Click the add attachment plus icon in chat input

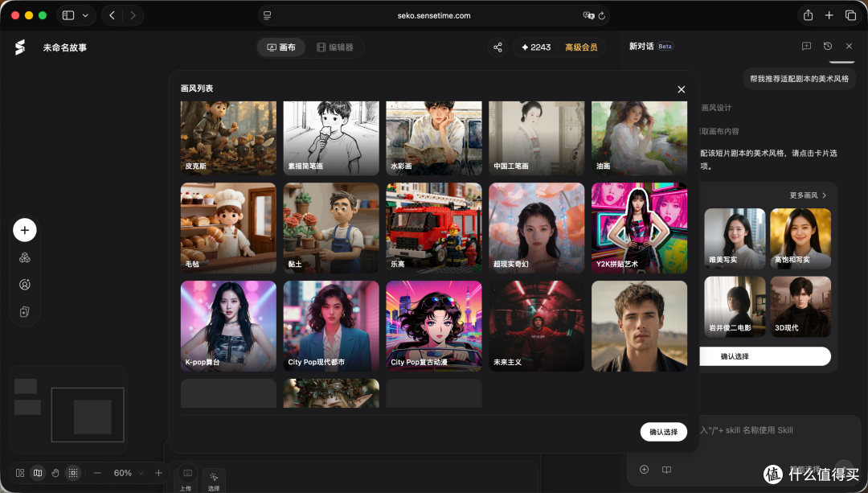tap(644, 470)
